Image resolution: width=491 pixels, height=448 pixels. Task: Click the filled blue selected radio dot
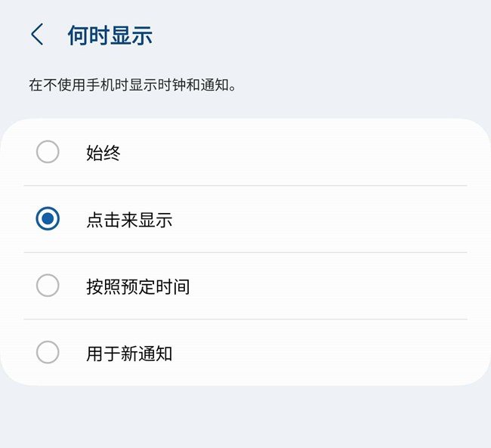coord(48,220)
